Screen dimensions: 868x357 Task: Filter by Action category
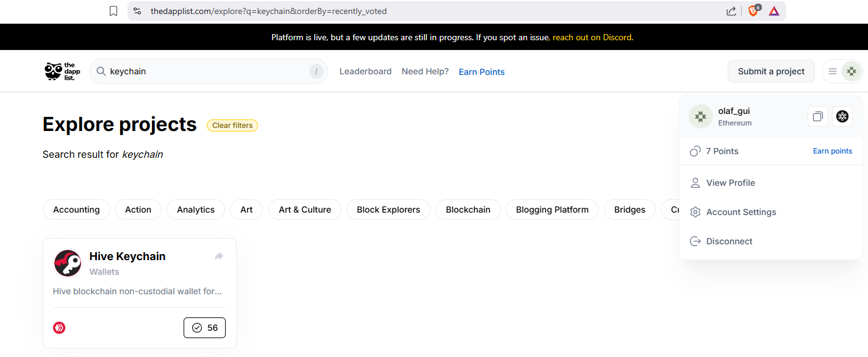pos(138,210)
